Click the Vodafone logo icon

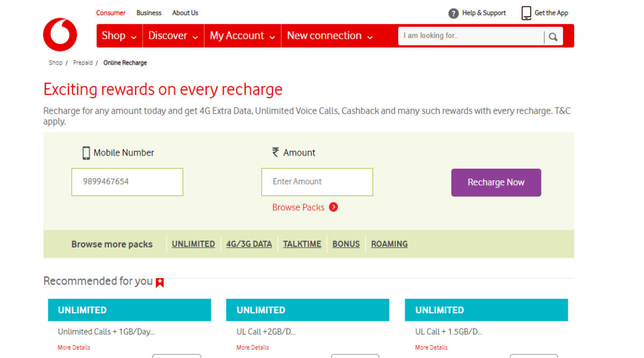click(60, 34)
